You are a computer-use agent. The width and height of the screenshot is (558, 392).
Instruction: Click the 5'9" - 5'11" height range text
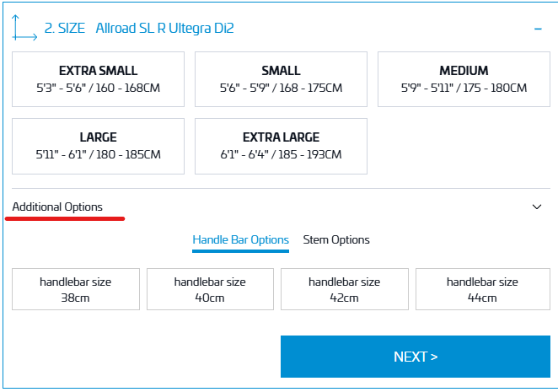point(464,87)
